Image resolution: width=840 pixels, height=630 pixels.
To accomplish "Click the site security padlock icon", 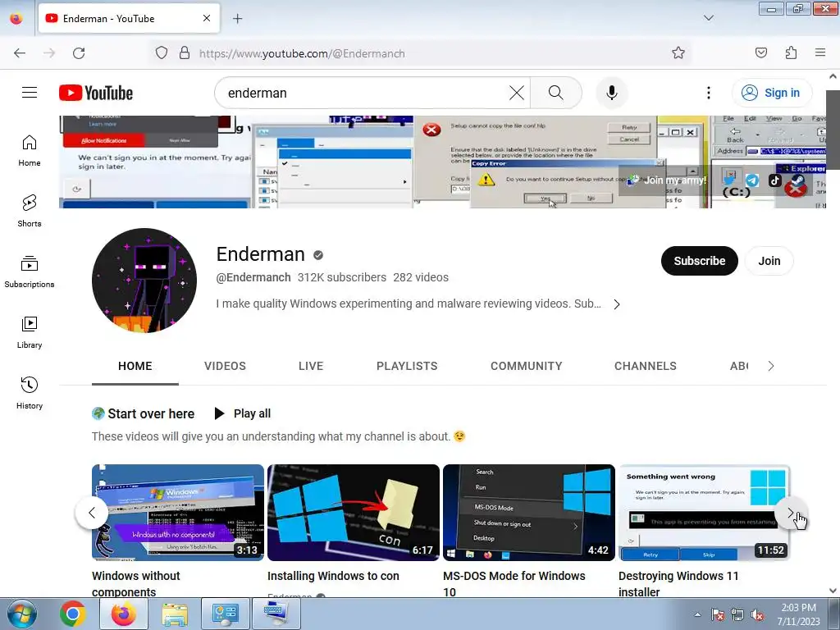I will click(185, 53).
